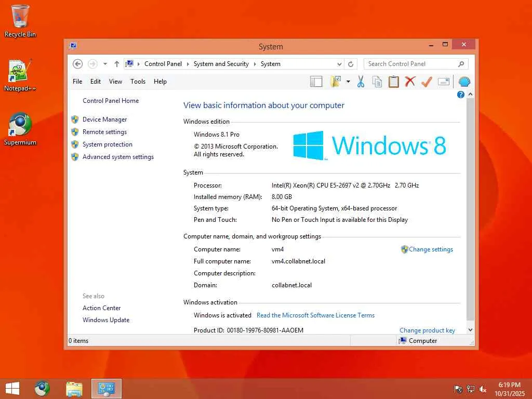The width and height of the screenshot is (532, 399).
Task: Select System and Security breadcrumb
Action: point(221,64)
